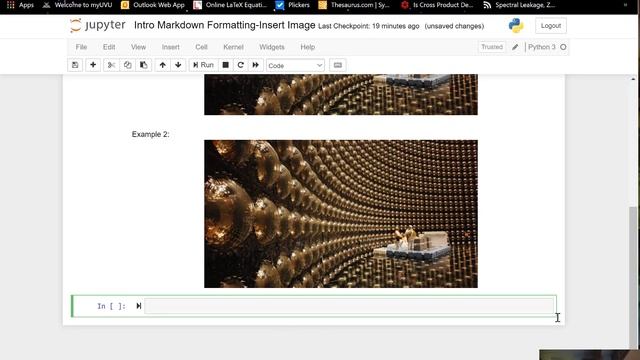Screen dimensions: 640x360
Task: Open the Help menu
Action: 308,47
